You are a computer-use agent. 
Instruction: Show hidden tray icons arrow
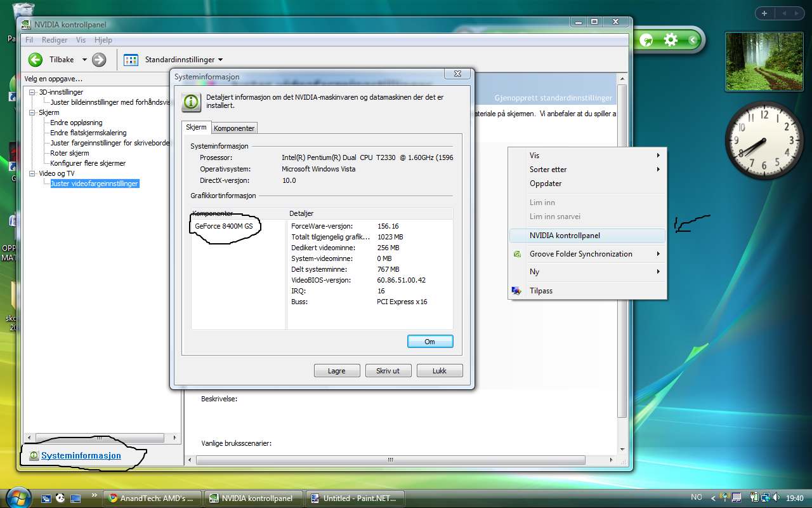[713, 498]
